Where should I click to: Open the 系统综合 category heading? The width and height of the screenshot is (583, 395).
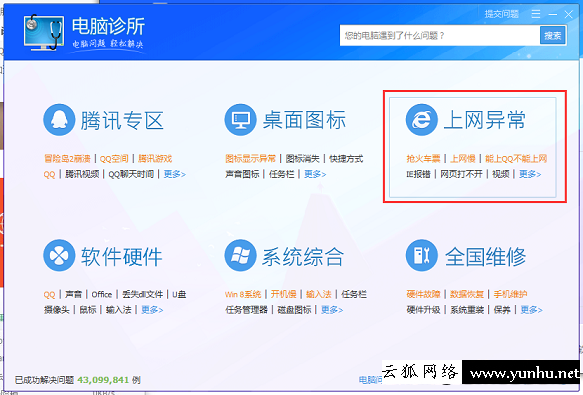(x=303, y=256)
